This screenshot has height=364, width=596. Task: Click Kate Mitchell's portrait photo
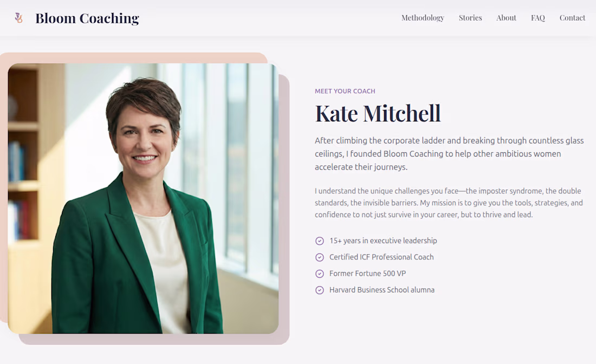[x=143, y=198]
